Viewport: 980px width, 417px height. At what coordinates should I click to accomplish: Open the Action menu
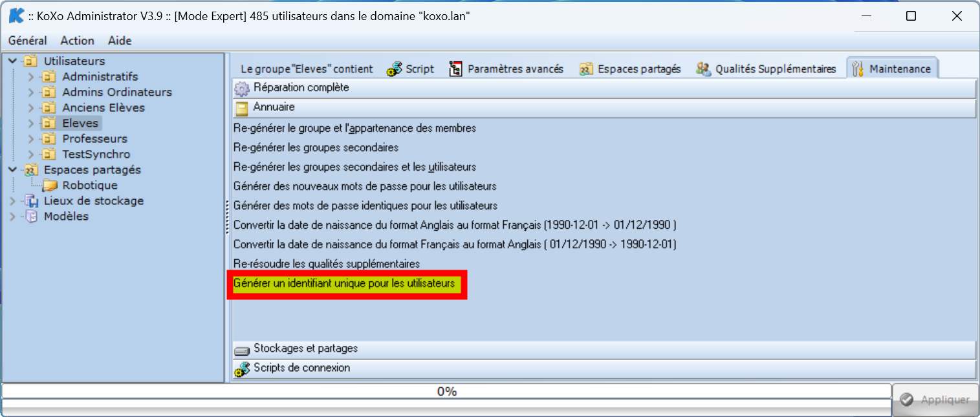pos(78,41)
